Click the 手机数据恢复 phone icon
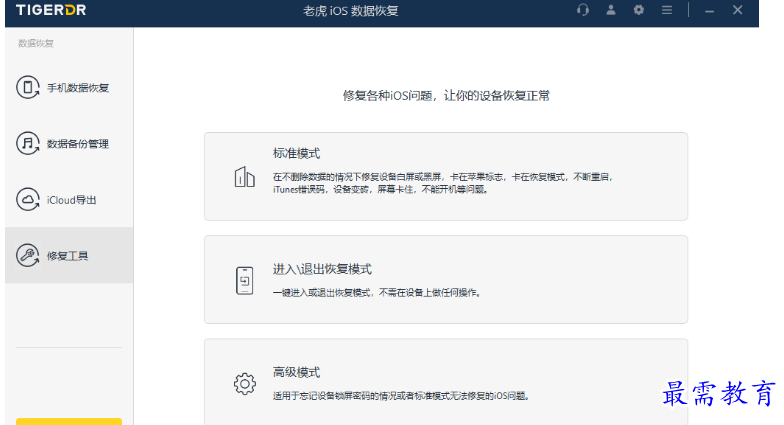The width and height of the screenshot is (784, 425). 28,88
